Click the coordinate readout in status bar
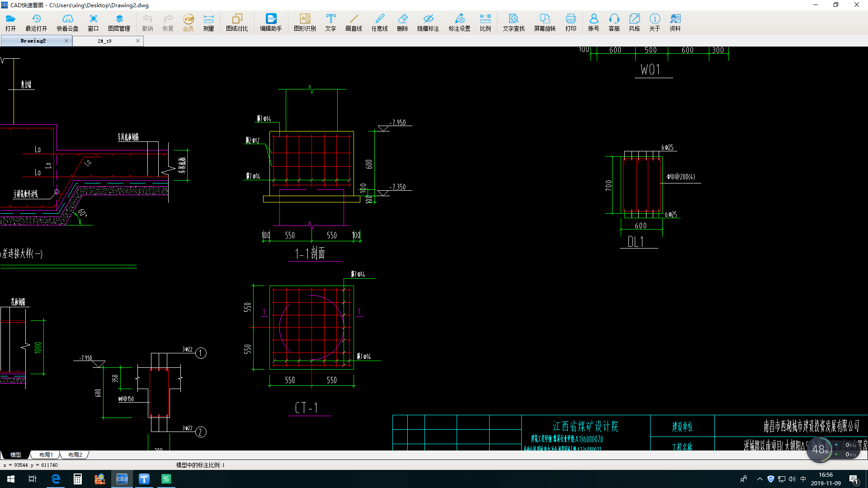 [30, 465]
